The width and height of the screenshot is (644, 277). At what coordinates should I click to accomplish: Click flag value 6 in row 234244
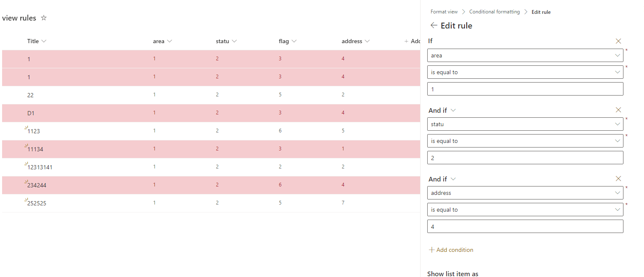click(x=280, y=185)
